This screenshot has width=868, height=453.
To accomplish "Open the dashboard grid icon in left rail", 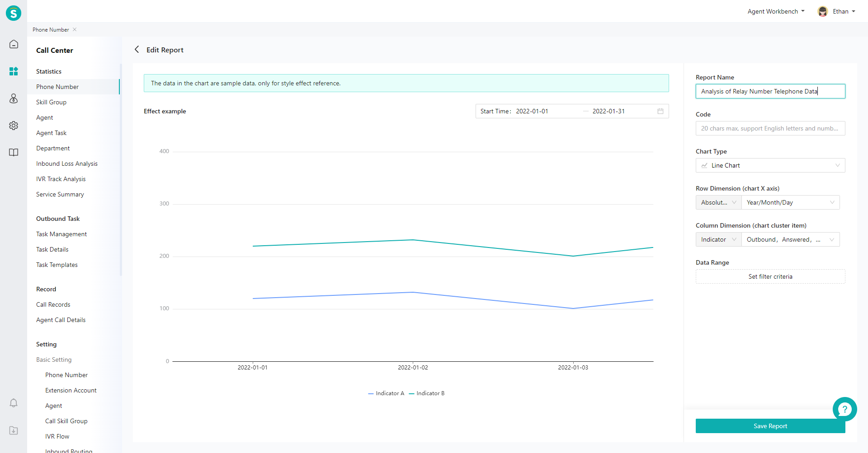I will point(14,71).
